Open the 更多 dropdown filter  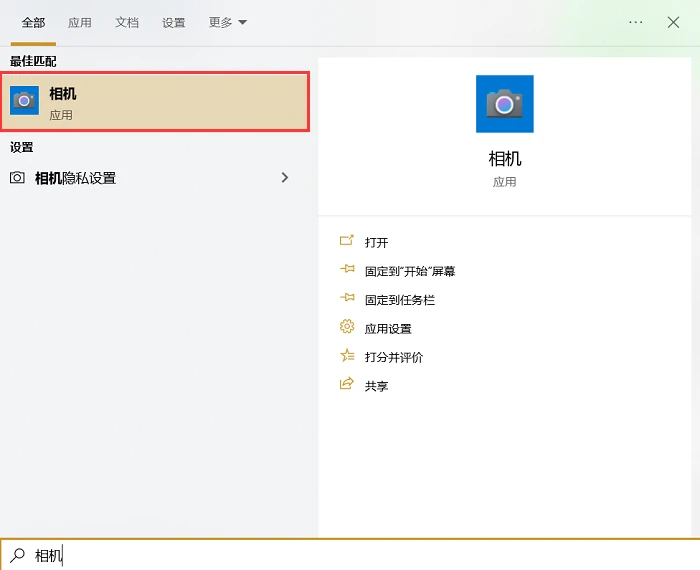(228, 22)
